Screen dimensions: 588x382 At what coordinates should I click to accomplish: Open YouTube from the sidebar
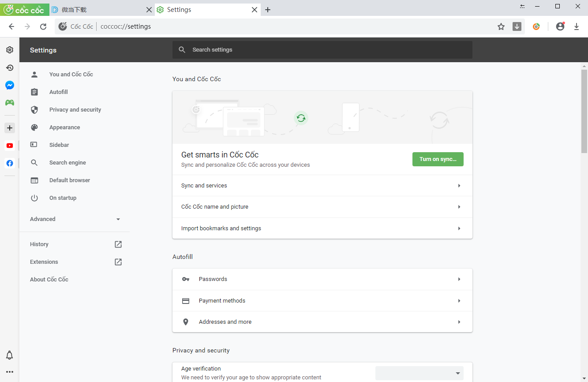(10, 146)
